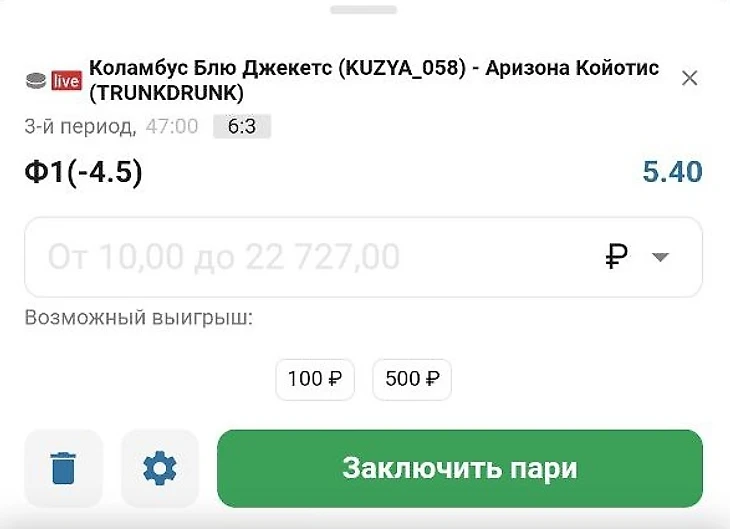The height and width of the screenshot is (529, 730).
Task: Click the ruble currency symbol
Action: pyautogui.click(x=616, y=256)
